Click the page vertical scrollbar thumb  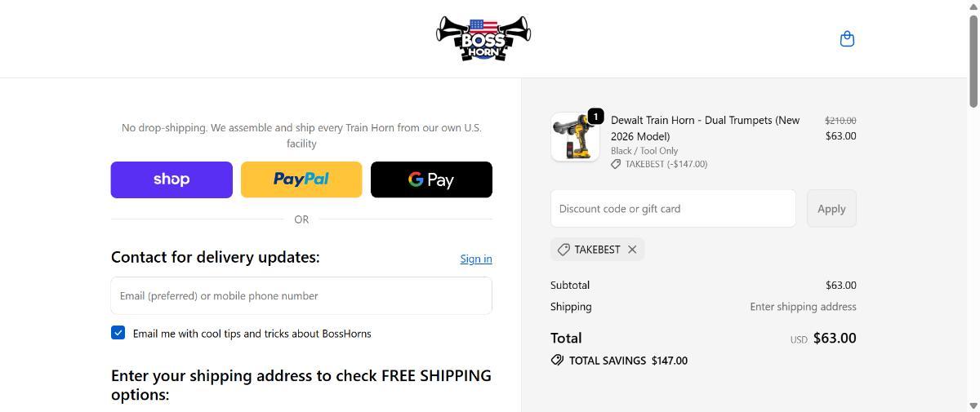pyautogui.click(x=973, y=61)
